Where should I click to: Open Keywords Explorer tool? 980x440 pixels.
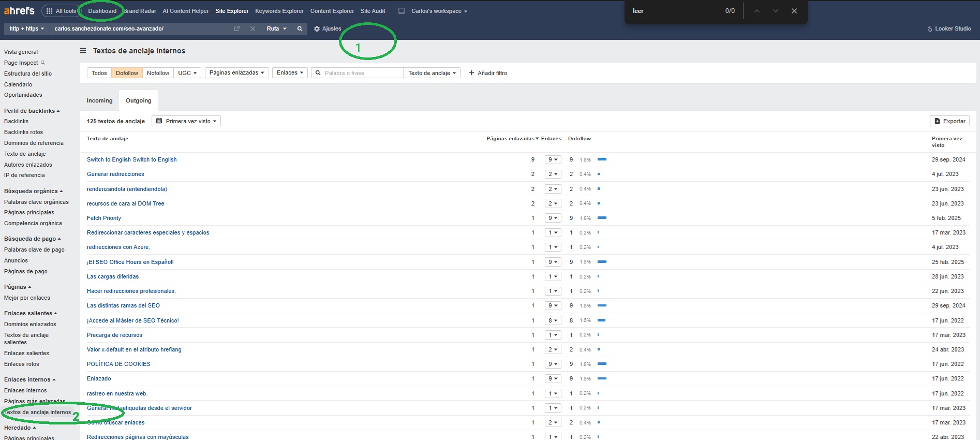[279, 11]
